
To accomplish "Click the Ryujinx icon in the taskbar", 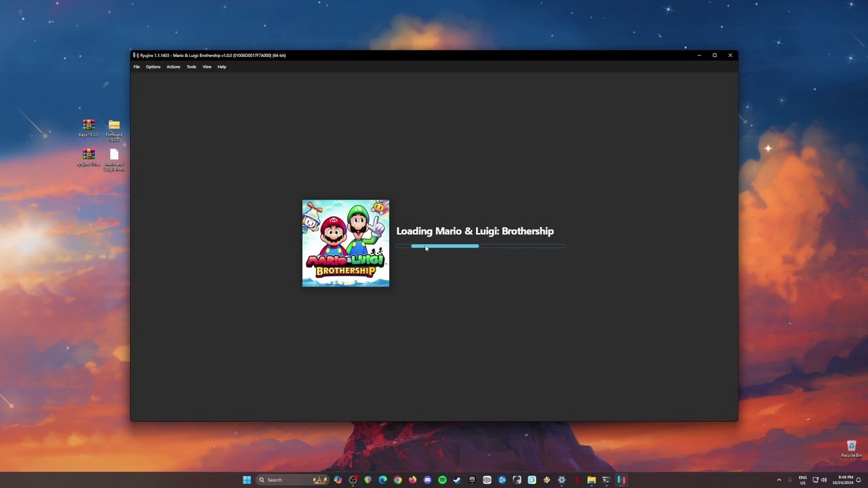I will tap(621, 480).
